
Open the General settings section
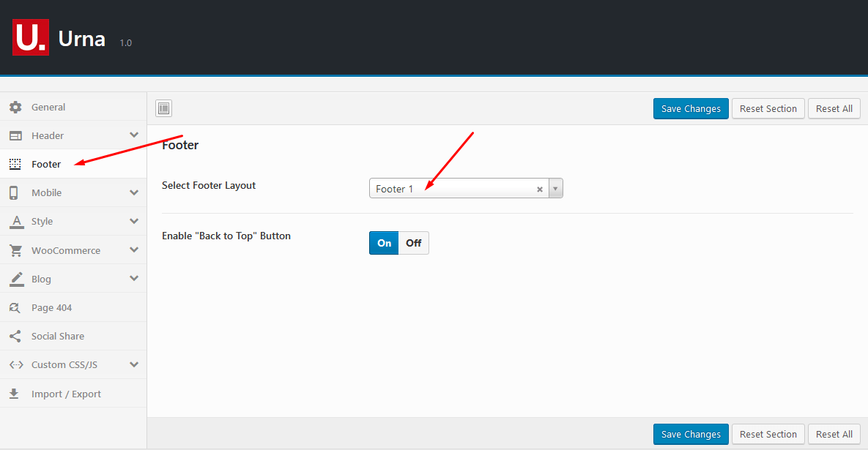point(73,107)
